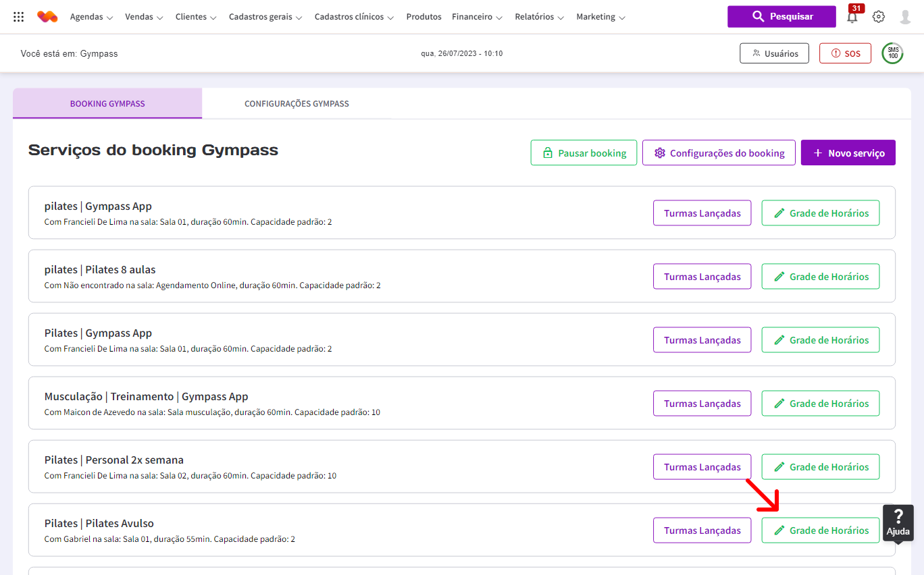
Task: Switch to Booking Gympass tab
Action: pyautogui.click(x=107, y=103)
